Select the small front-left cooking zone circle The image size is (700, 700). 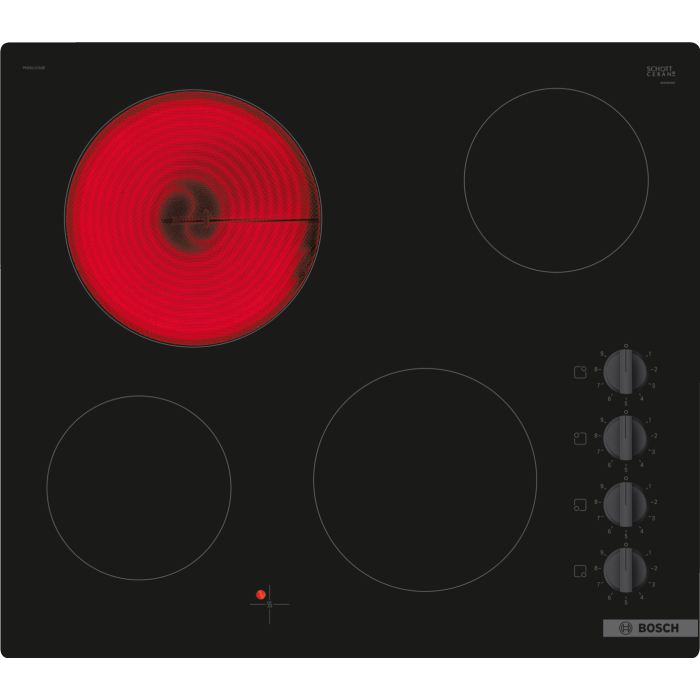pos(139,488)
